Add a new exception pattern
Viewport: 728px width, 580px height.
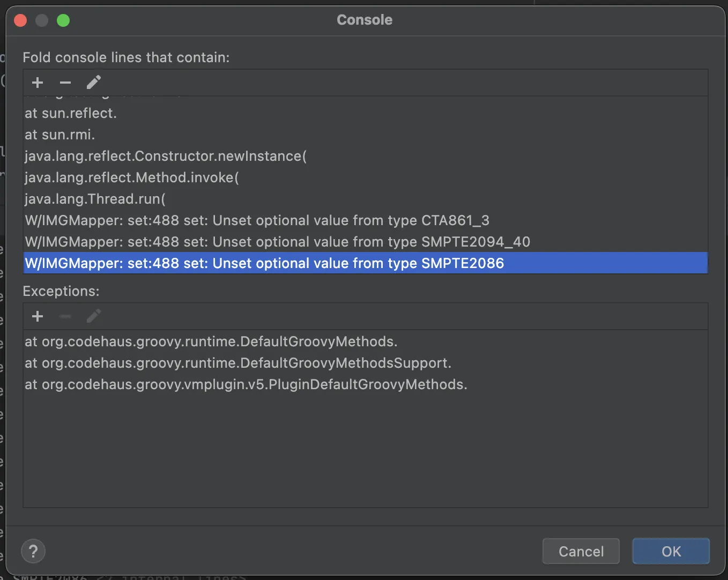(x=38, y=316)
